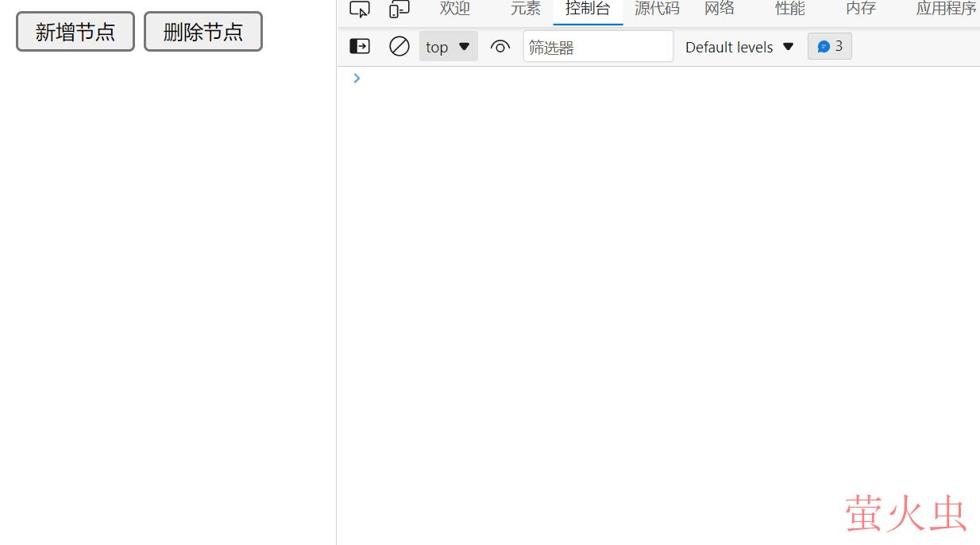Click the 新增节点 button
This screenshot has height=545, width=980.
(75, 32)
